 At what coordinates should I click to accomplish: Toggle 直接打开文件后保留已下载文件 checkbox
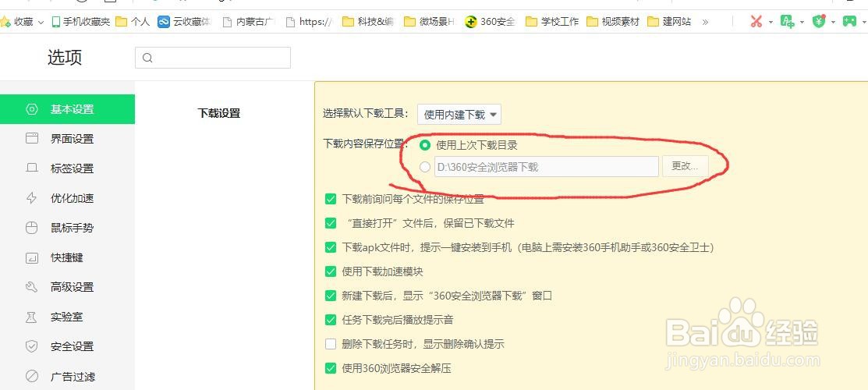[x=331, y=223]
